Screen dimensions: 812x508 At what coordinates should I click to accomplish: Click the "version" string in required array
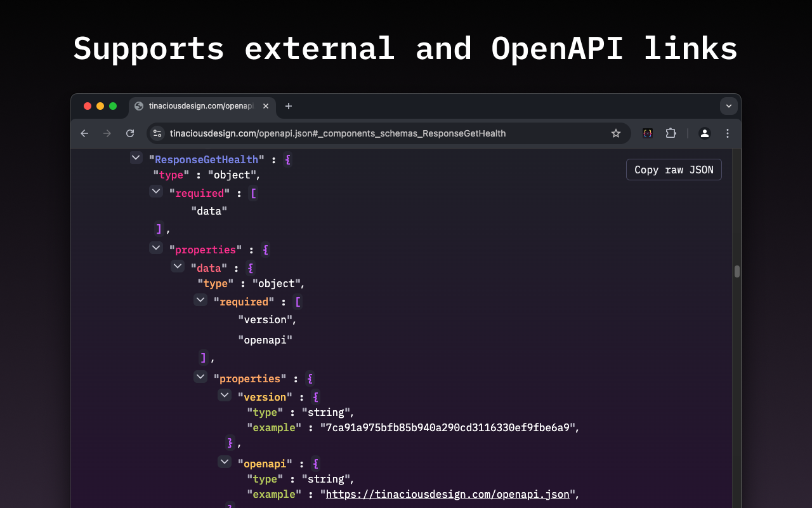[x=265, y=319]
